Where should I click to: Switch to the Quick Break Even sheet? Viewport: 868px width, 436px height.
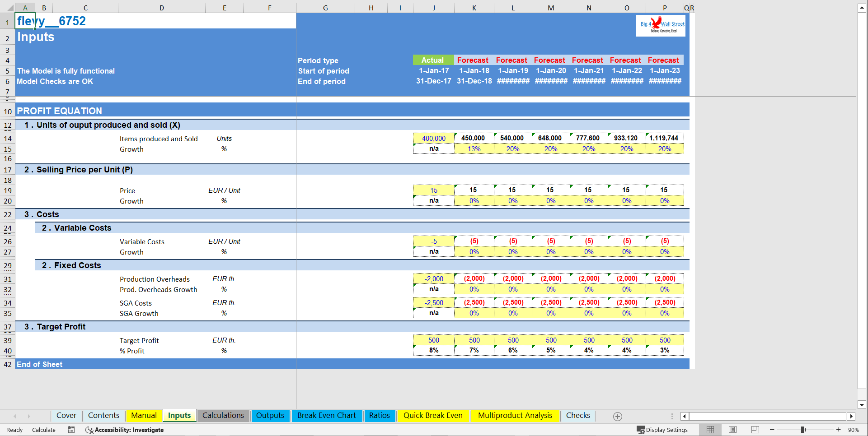tap(433, 415)
